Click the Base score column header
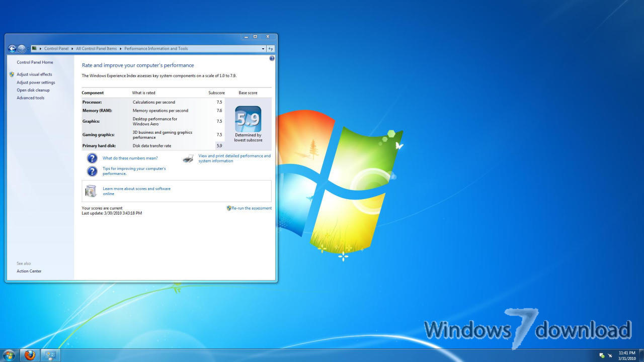The width and height of the screenshot is (644, 362). pyautogui.click(x=248, y=93)
